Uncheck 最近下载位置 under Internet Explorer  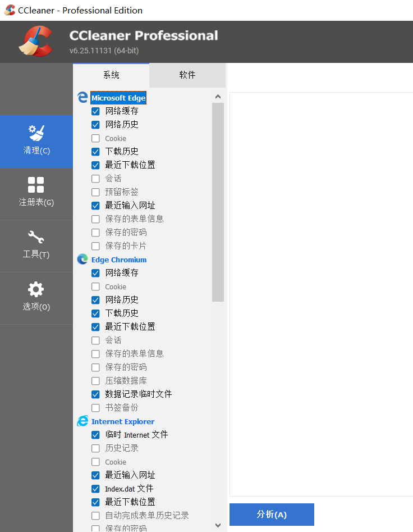pos(95,502)
